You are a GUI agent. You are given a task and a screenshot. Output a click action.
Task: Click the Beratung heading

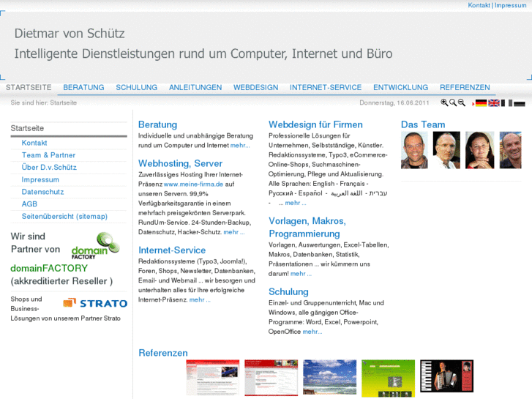tap(157, 124)
